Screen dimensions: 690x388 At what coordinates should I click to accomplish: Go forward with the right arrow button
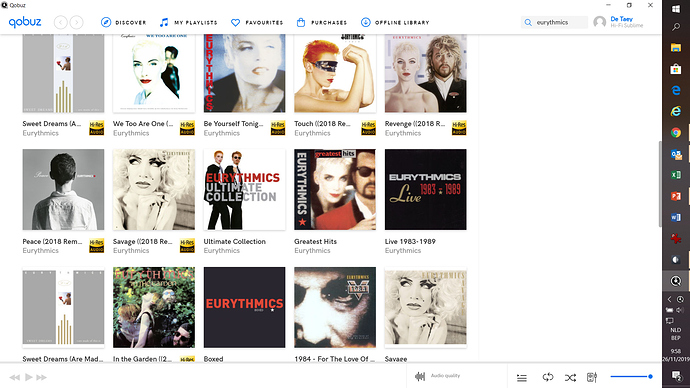(x=77, y=22)
